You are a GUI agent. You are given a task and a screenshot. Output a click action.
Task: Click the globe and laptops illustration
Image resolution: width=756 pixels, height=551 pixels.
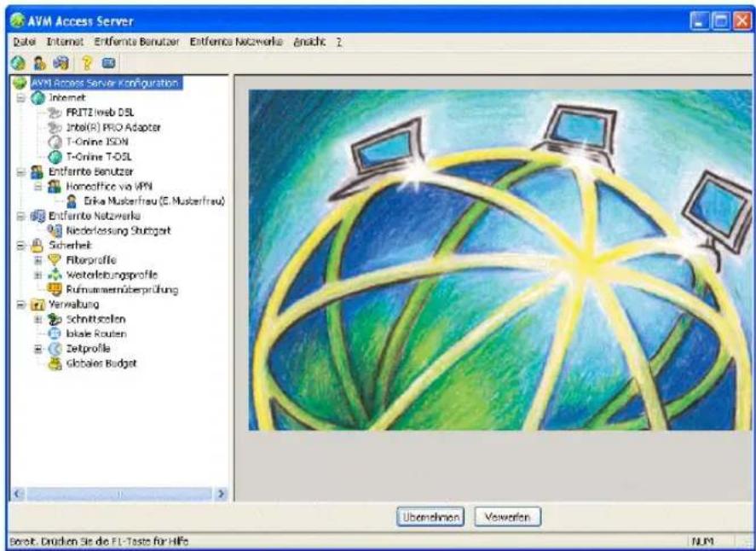pos(500,260)
